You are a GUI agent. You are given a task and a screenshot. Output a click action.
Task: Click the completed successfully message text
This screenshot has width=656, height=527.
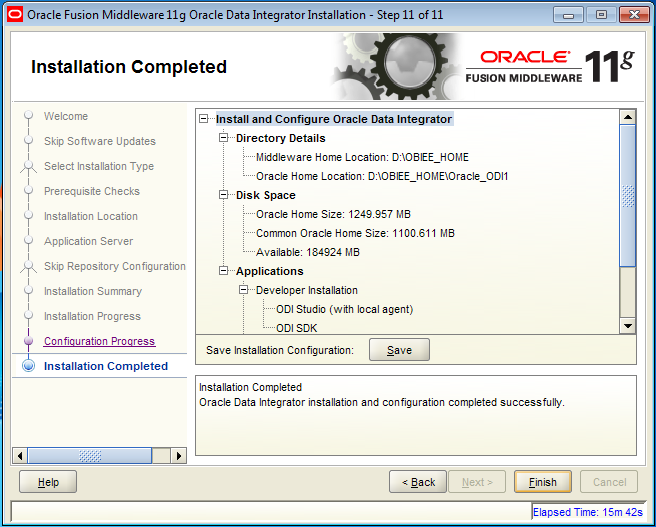tap(382, 402)
